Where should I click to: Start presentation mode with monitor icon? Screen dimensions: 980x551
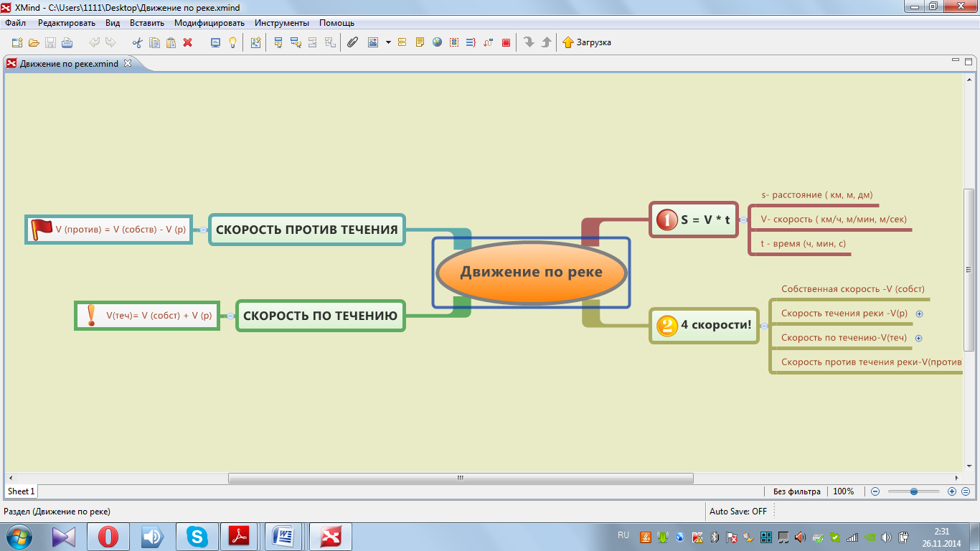point(215,42)
